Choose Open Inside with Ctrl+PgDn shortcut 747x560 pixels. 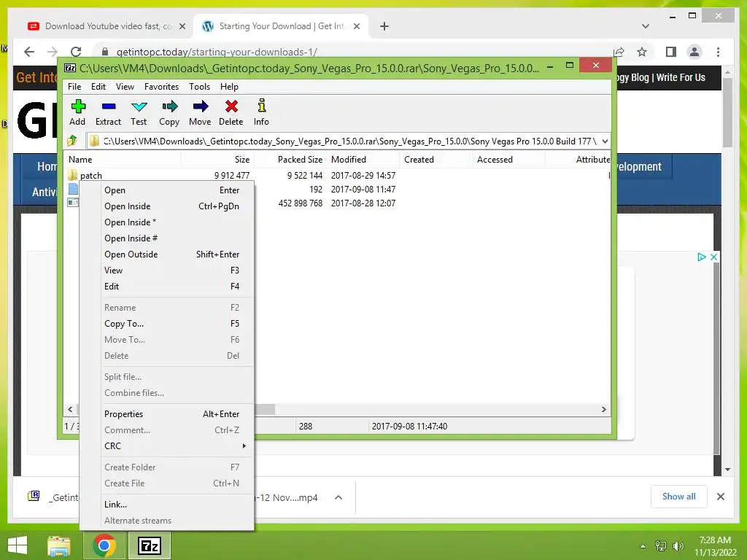[167, 206]
